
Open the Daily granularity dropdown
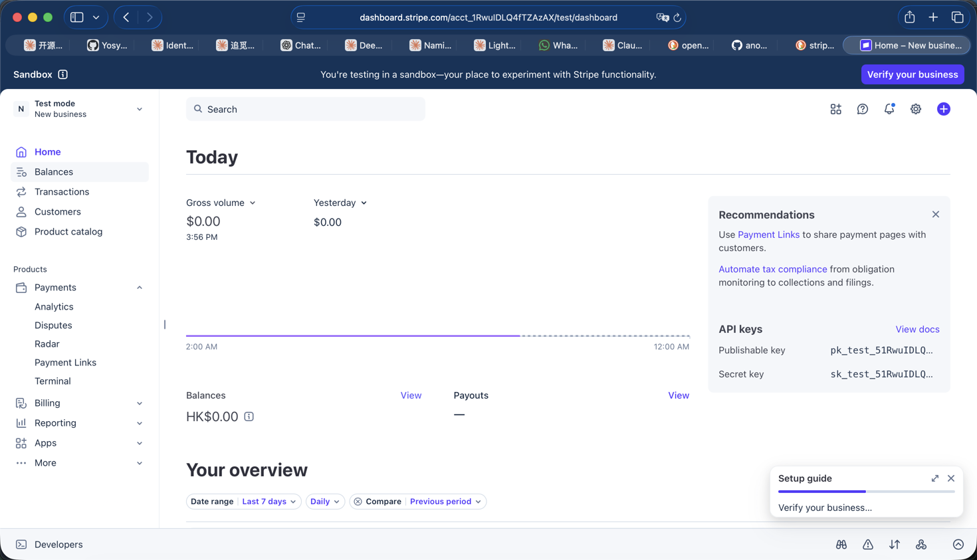[x=325, y=502]
